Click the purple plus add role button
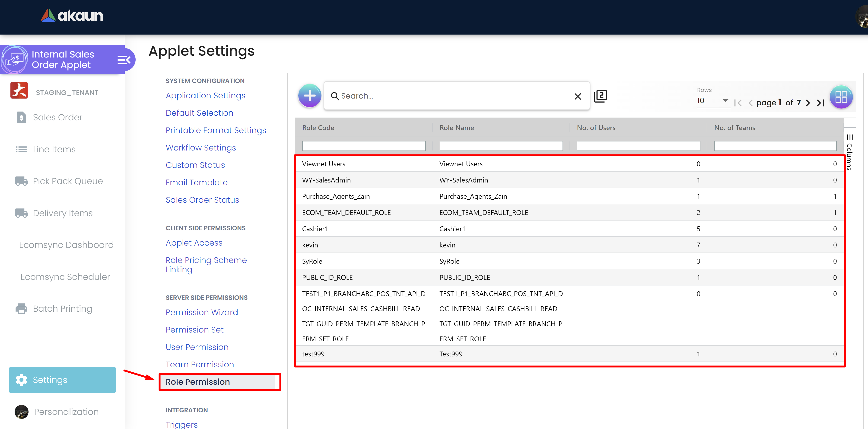Viewport: 868px width, 429px height. tap(309, 96)
